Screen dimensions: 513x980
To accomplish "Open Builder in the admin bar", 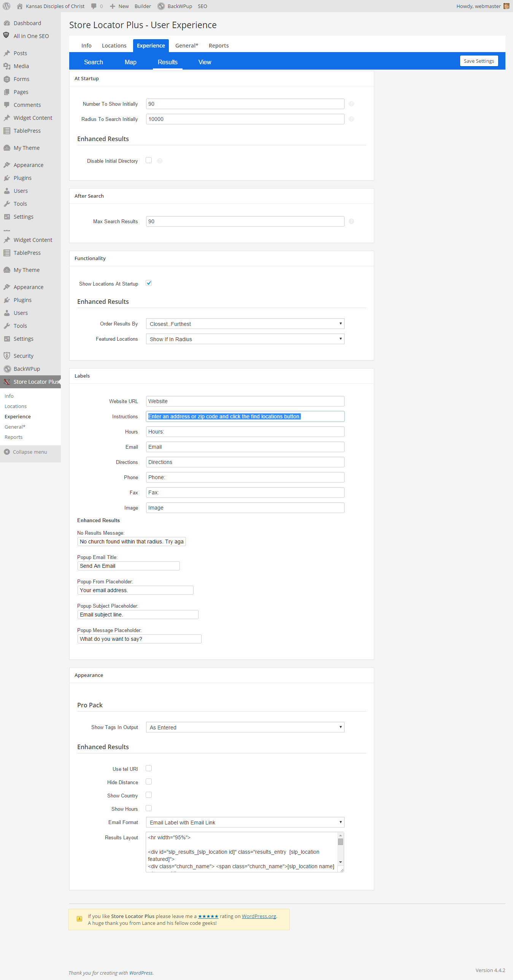I will click(143, 6).
